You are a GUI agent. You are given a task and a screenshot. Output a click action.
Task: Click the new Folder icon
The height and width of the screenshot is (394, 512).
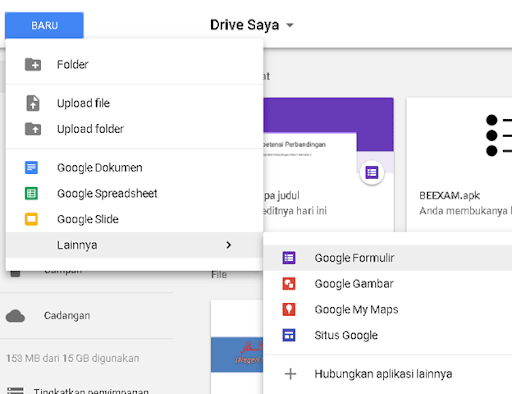(33, 64)
